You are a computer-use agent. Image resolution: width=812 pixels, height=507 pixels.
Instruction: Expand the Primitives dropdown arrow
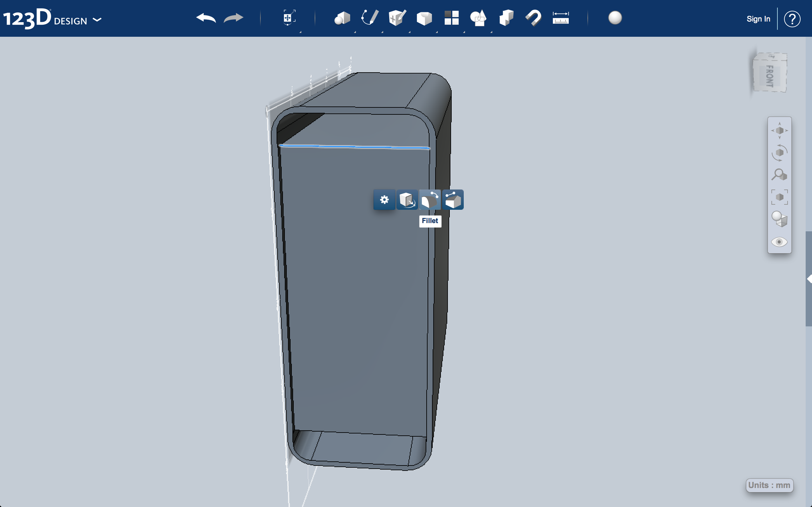tap(356, 32)
